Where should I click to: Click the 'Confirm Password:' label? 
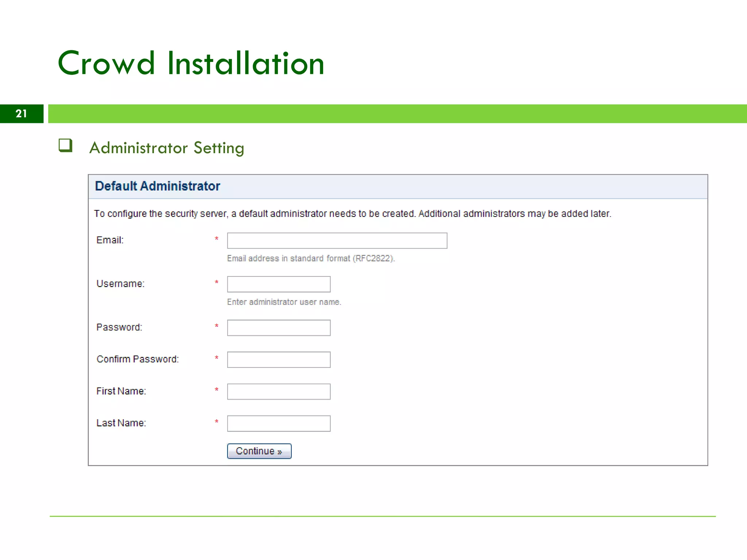[x=138, y=359]
